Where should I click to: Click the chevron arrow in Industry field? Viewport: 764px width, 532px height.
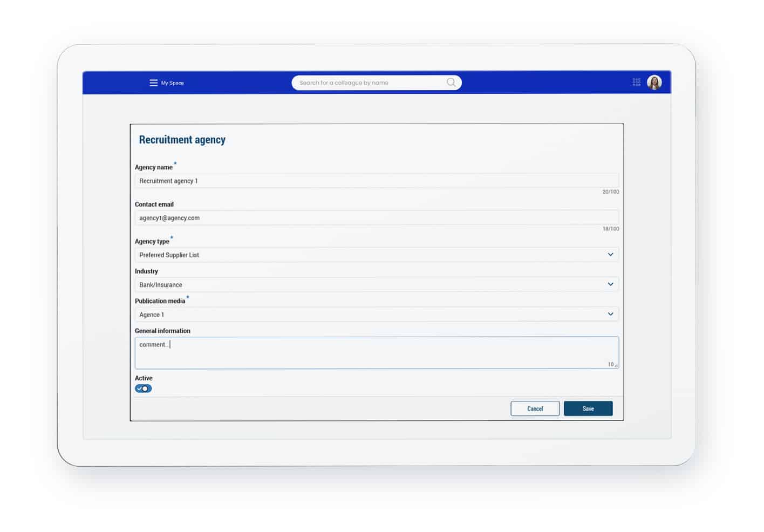[x=610, y=284]
